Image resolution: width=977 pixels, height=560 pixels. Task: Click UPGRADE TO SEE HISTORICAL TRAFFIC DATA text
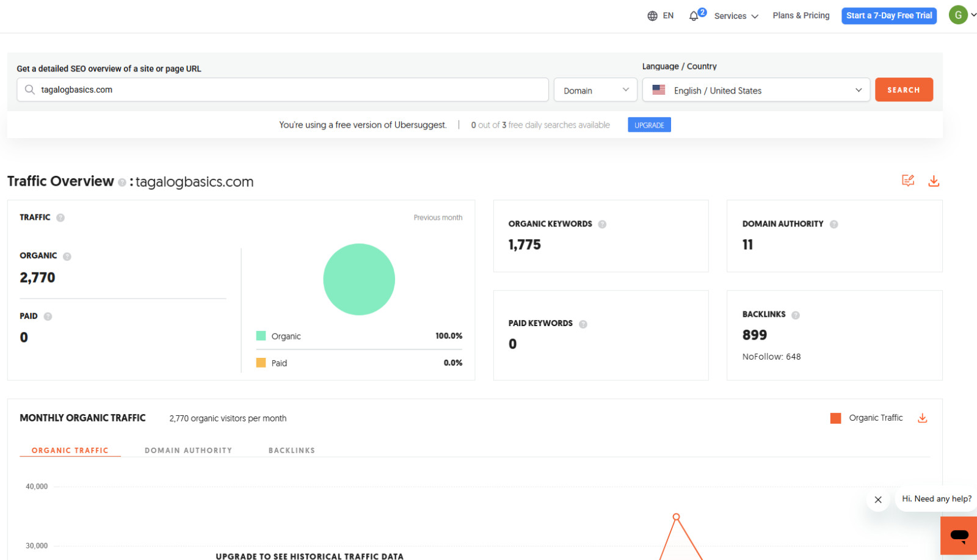point(310,556)
